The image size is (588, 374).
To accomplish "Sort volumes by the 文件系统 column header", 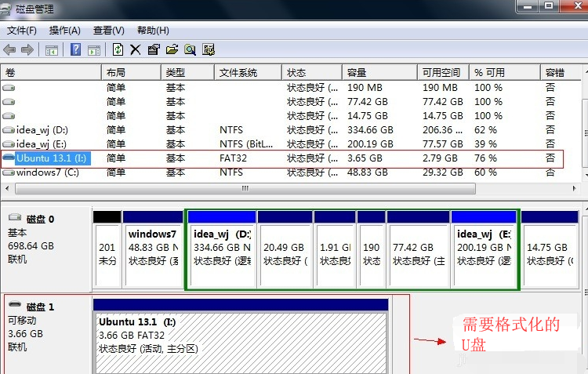I will pos(238,72).
